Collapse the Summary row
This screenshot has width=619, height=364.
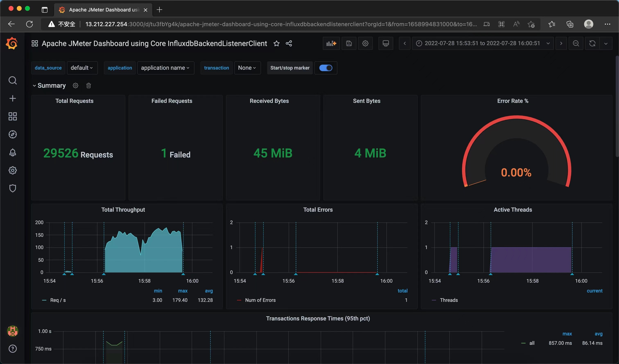tap(49, 85)
